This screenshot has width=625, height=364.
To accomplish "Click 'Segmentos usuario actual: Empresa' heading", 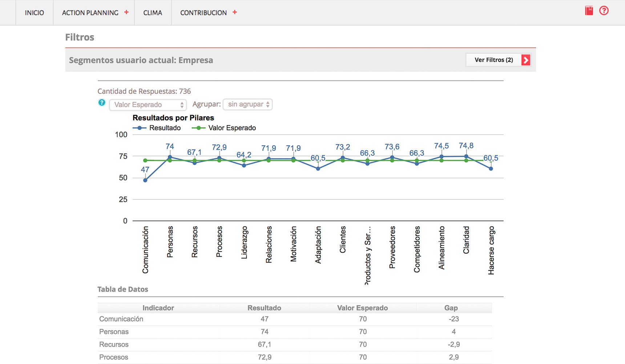I will coord(141,60).
